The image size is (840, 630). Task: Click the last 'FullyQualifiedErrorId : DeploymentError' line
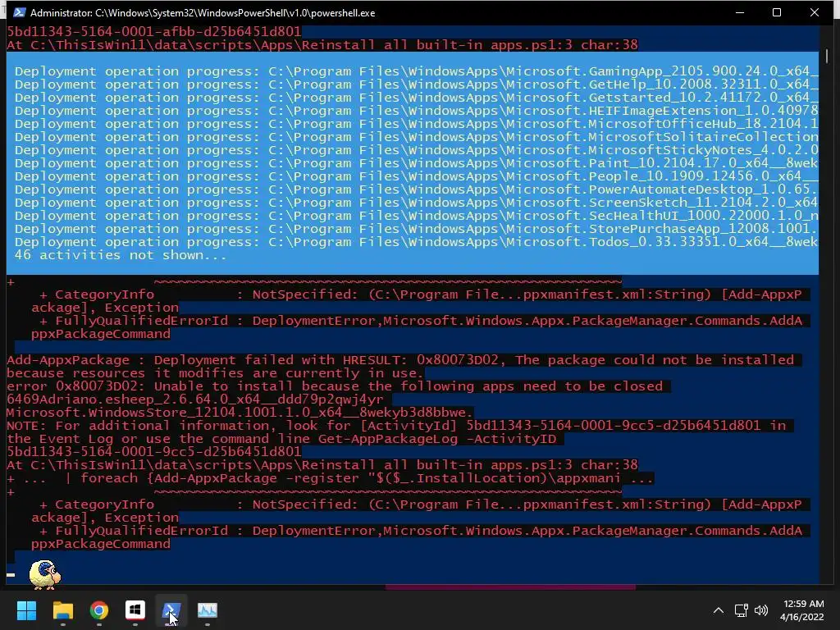point(421,531)
